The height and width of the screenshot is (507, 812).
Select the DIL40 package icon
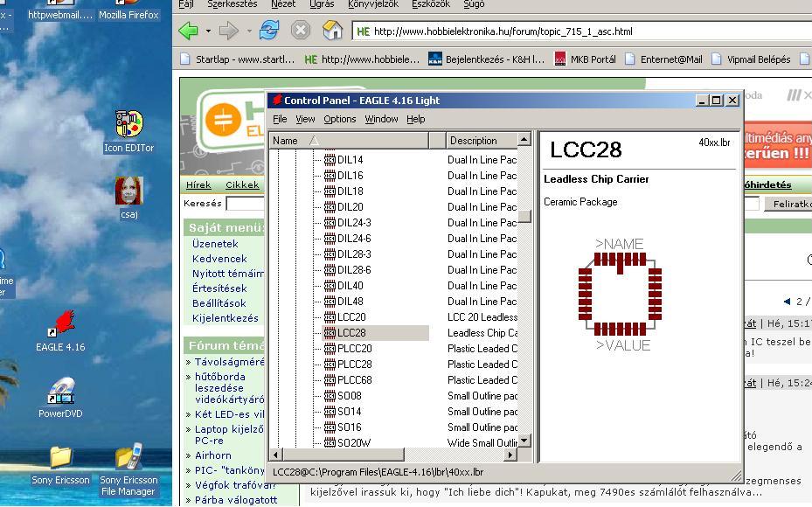coord(330,286)
